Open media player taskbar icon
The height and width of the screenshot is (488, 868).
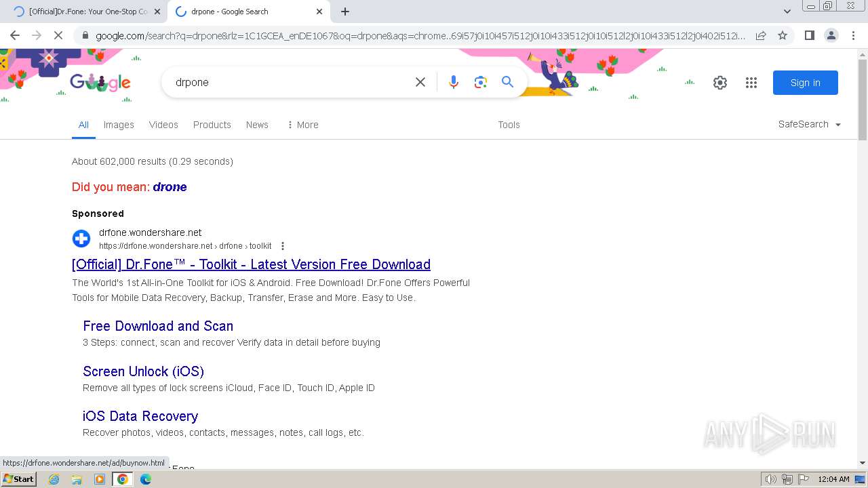[x=100, y=479]
